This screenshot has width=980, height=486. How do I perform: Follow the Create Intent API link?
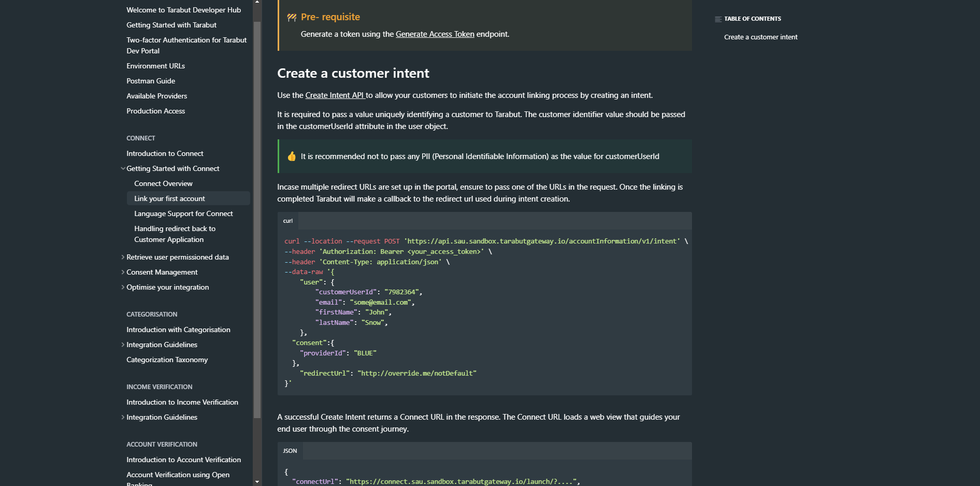pos(335,95)
